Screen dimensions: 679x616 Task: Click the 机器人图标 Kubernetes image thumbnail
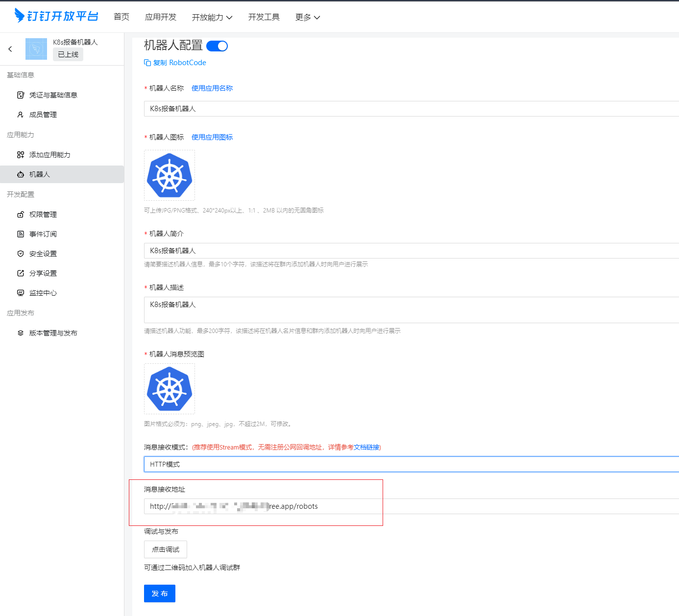tap(170, 175)
